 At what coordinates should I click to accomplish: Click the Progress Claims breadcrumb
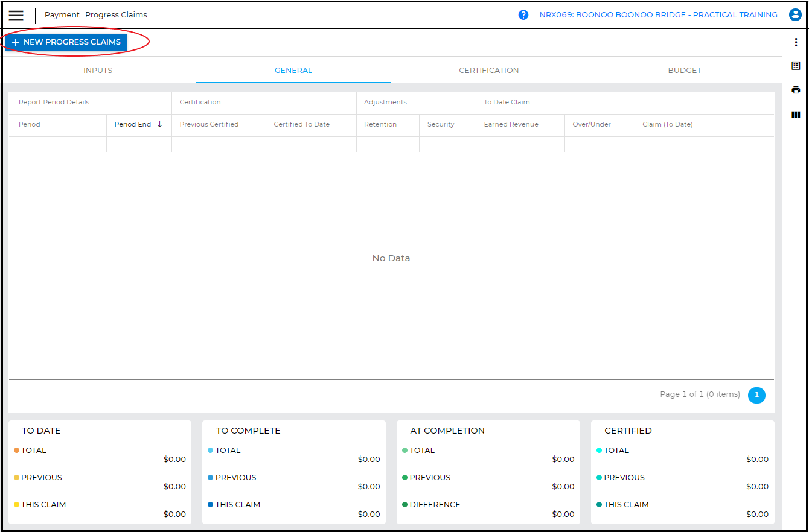click(x=116, y=15)
